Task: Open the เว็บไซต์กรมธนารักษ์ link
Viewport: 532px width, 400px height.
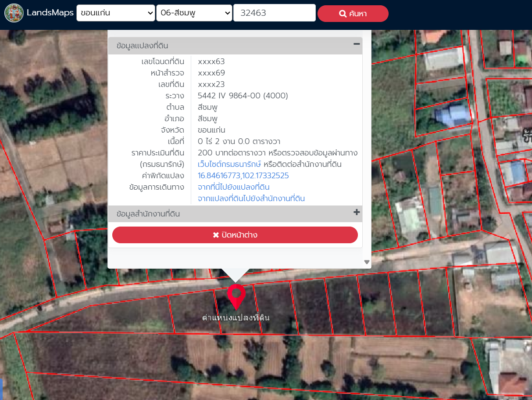Action: coord(229,164)
